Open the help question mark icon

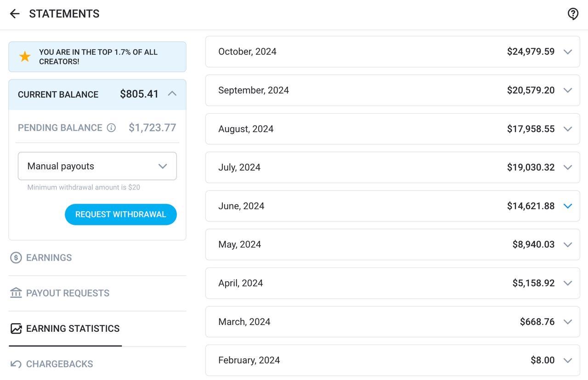pos(572,14)
